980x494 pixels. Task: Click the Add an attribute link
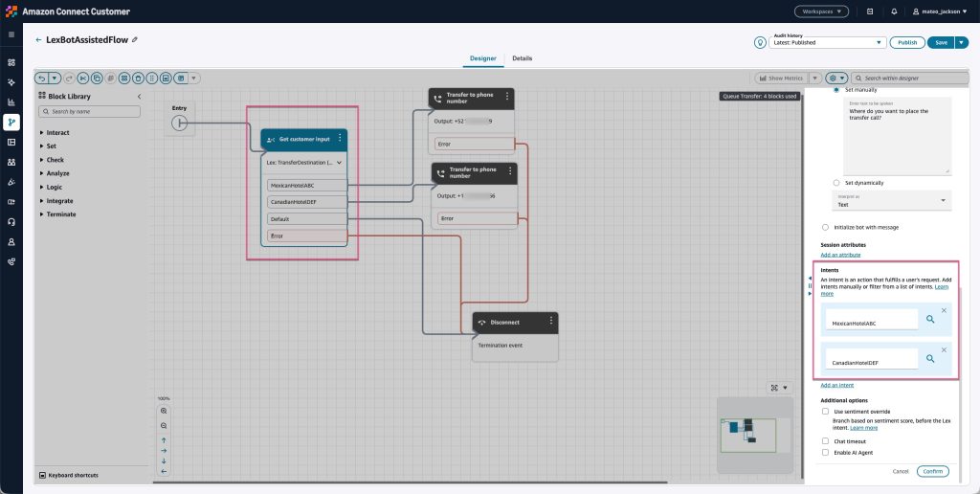840,255
